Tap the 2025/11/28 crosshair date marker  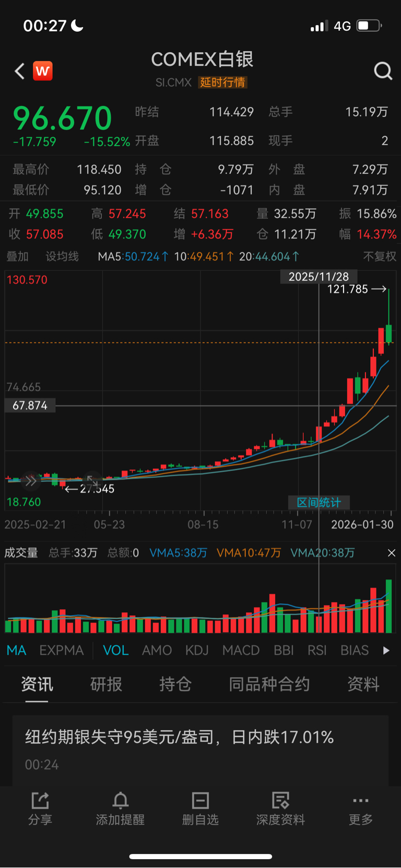pos(319,277)
